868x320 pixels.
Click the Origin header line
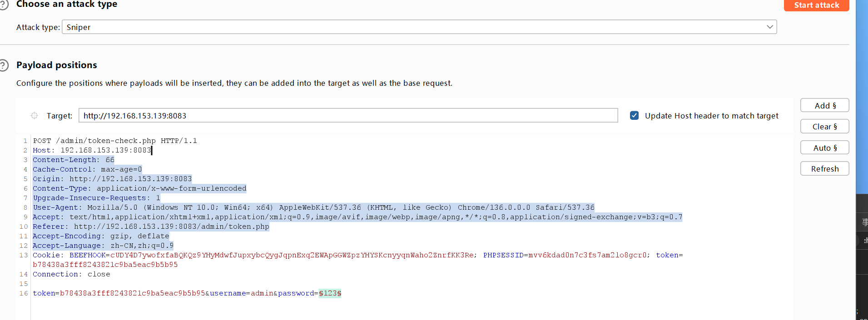pos(112,179)
